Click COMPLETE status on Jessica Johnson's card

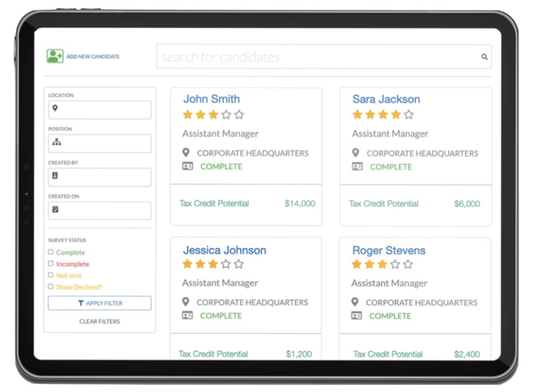221,316
